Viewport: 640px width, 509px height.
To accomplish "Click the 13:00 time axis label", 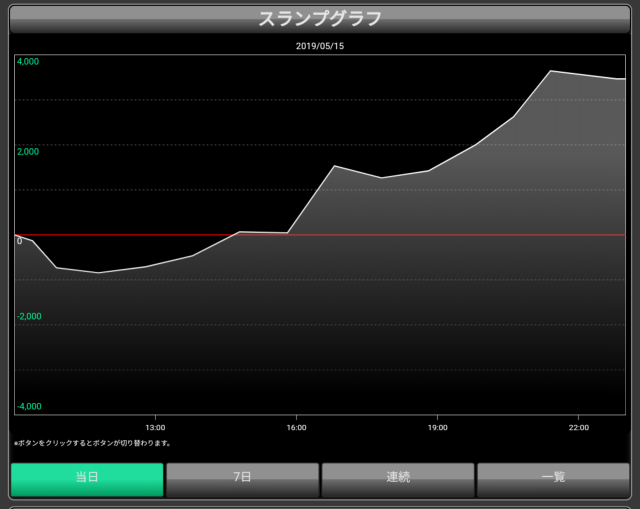I will 155,427.
